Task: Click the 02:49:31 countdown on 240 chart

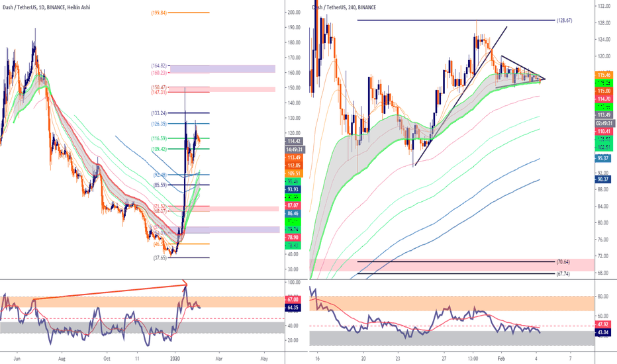Action: [604, 123]
